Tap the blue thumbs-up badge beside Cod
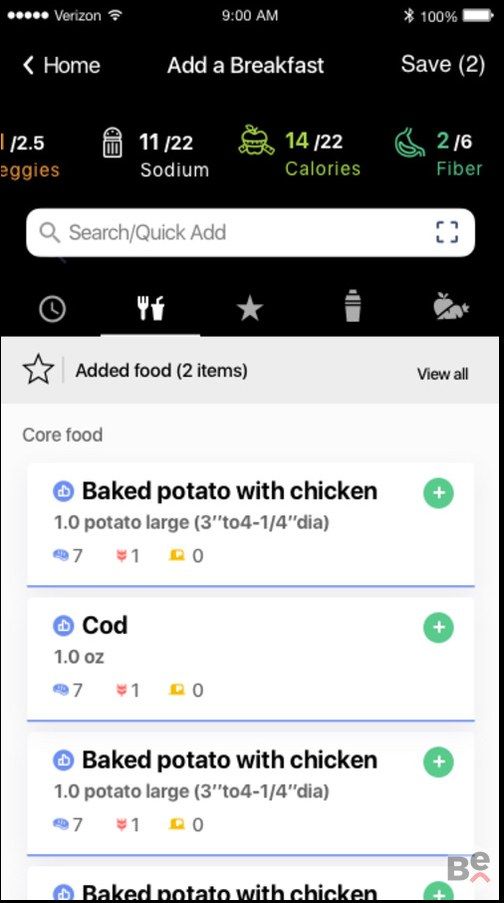 tap(63, 626)
